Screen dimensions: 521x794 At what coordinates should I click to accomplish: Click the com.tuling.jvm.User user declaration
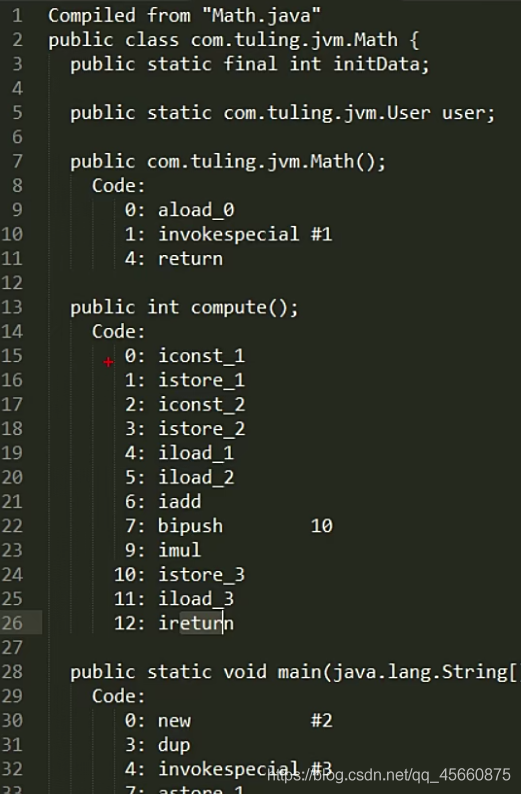coord(283,113)
